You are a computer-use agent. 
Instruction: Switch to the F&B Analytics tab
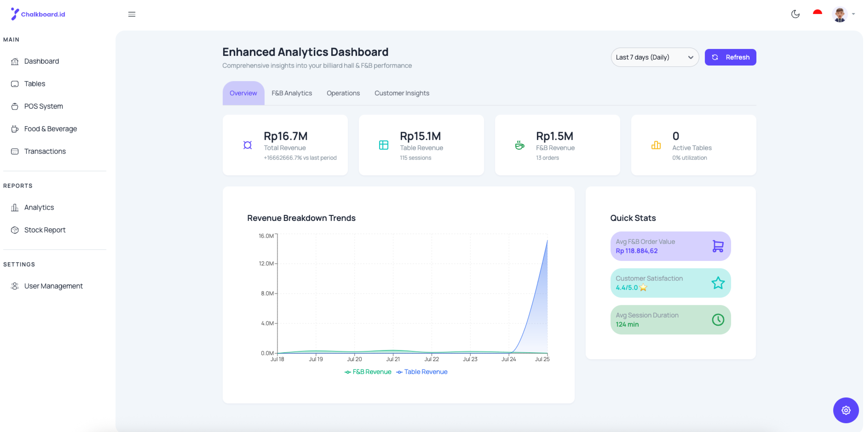coord(292,93)
